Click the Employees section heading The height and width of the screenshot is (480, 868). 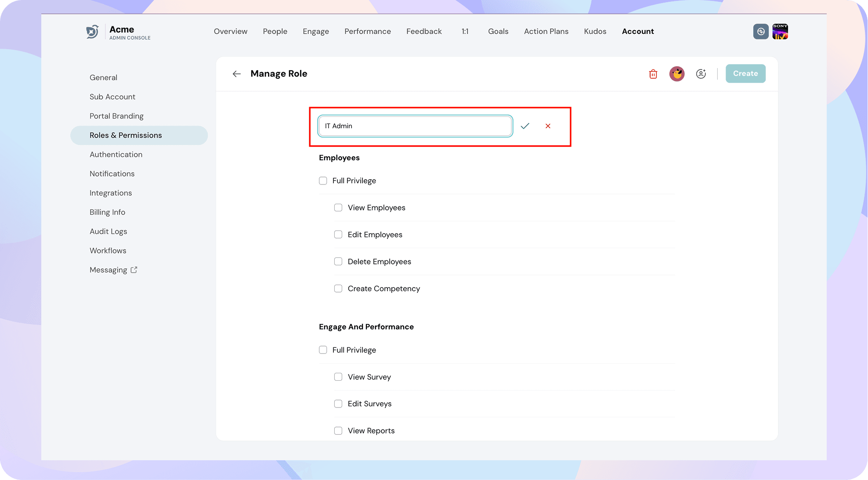[x=339, y=158]
